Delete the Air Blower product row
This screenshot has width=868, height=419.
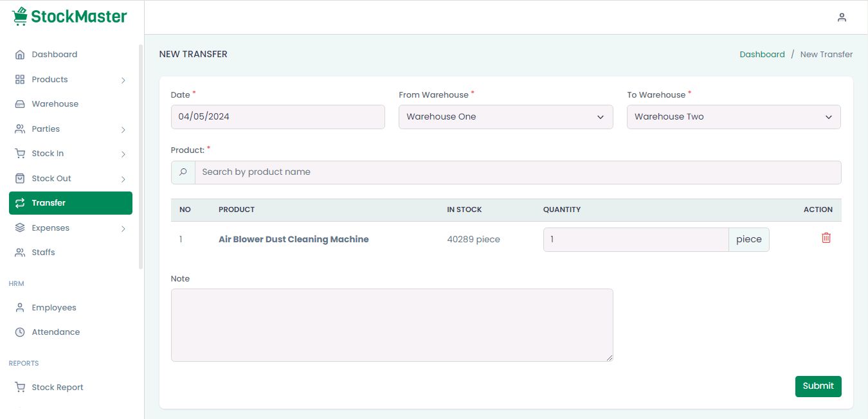pyautogui.click(x=826, y=238)
